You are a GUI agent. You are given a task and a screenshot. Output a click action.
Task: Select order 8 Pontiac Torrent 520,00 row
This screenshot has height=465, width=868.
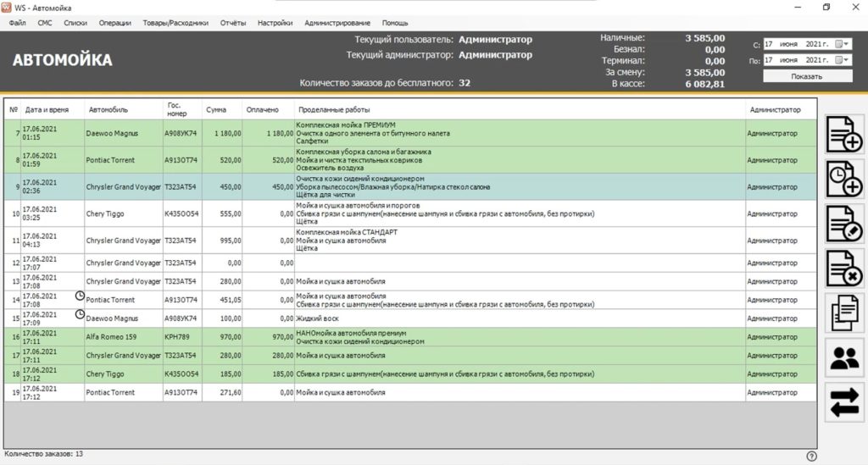click(410, 160)
